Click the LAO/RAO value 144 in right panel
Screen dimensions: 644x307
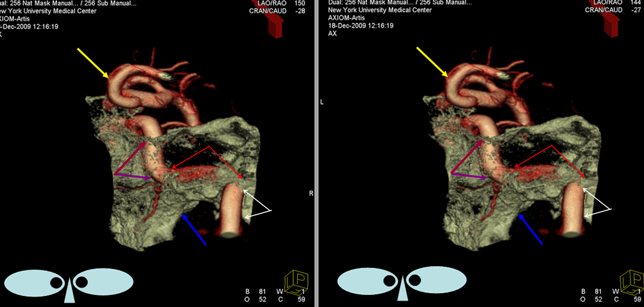pyautogui.click(x=635, y=3)
